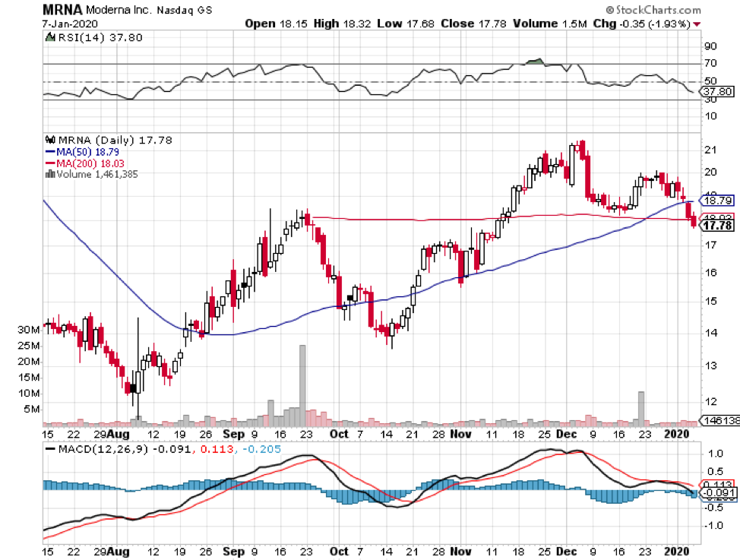The image size is (740, 560).
Task: Click the tallest gray volume bar in September
Action: [302, 384]
